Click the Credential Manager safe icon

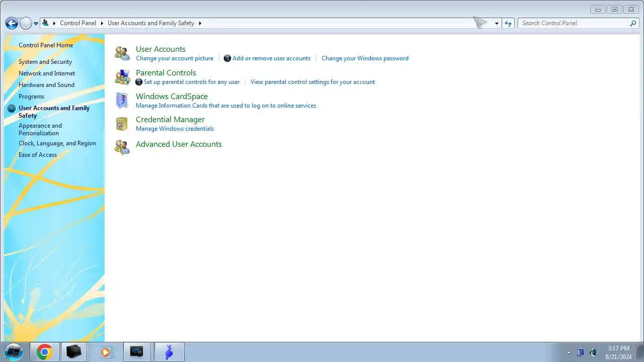click(x=122, y=124)
